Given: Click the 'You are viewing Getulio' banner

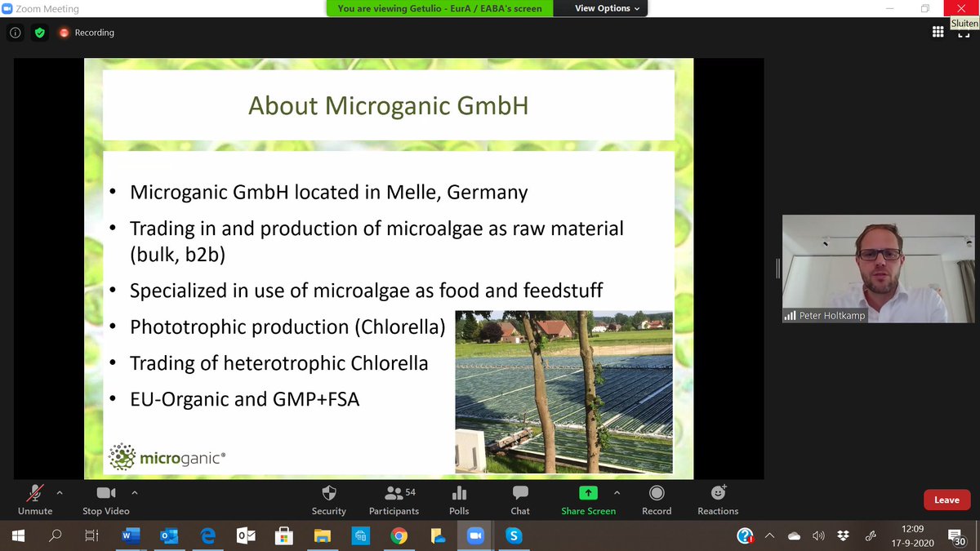Looking at the screenshot, I should point(440,8).
